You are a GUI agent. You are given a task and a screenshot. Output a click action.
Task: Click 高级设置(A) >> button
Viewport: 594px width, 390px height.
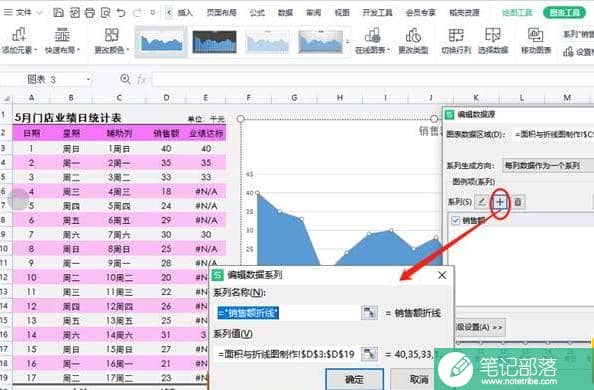480,327
